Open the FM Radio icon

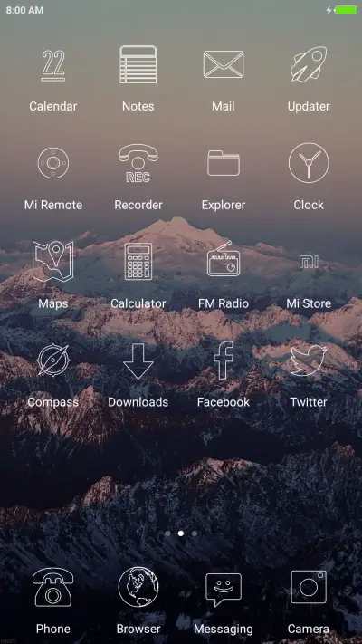pyautogui.click(x=224, y=259)
